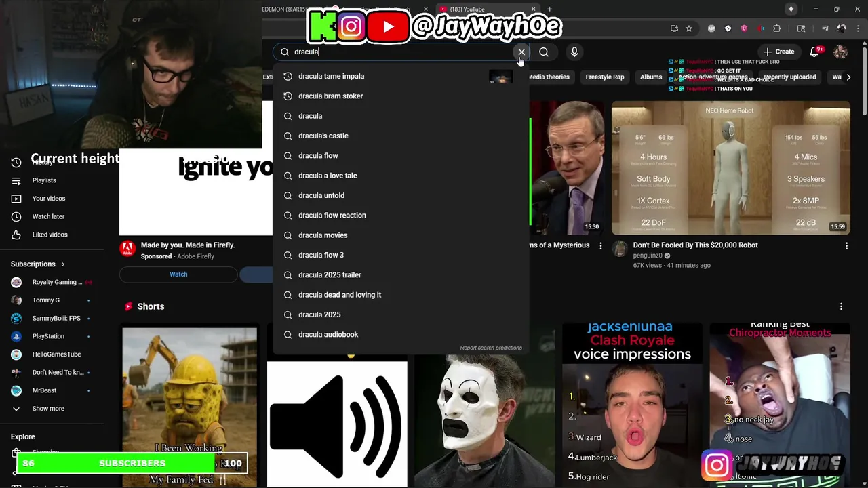
Task: Select the Albums filter chip
Action: click(651, 77)
